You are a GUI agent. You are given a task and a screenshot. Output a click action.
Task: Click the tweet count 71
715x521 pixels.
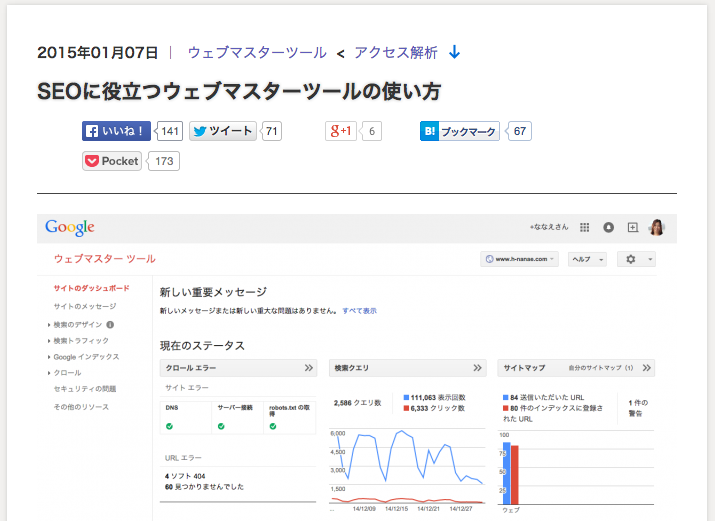(x=272, y=131)
